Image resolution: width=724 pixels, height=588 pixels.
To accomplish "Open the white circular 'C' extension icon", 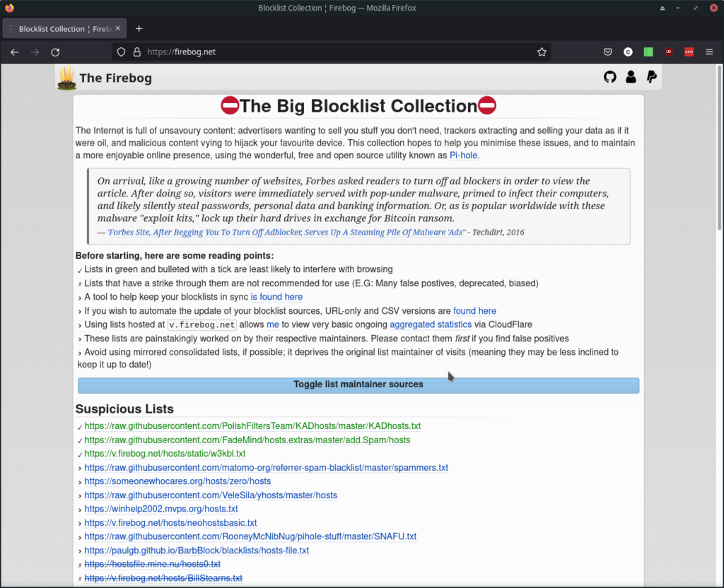I will pos(628,52).
